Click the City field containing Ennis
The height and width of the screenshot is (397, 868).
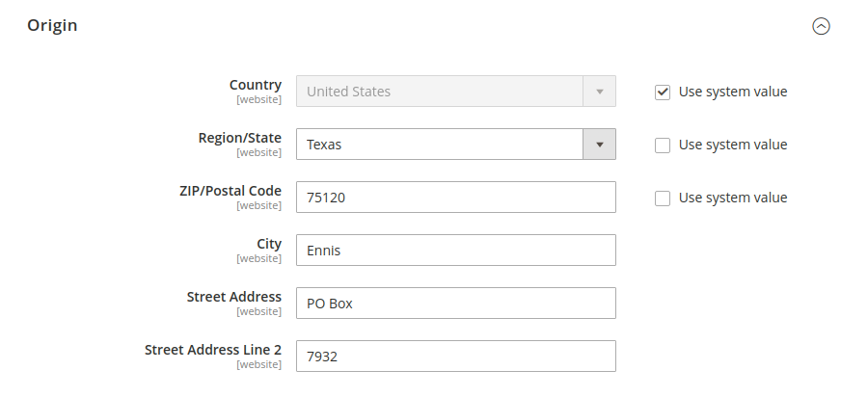click(455, 251)
